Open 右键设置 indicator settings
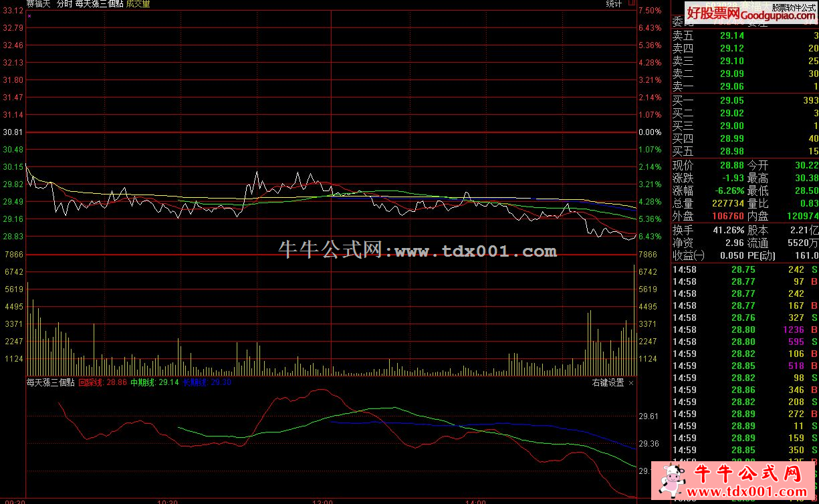The height and width of the screenshot is (504, 819). [608, 383]
